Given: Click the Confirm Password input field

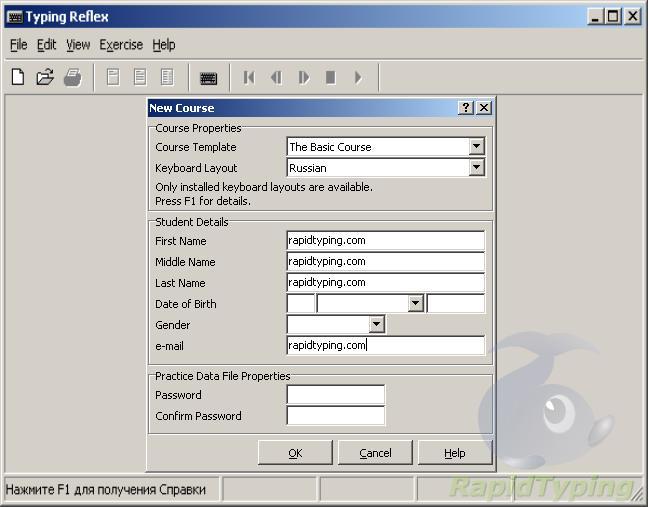Looking at the screenshot, I should click(x=336, y=416).
